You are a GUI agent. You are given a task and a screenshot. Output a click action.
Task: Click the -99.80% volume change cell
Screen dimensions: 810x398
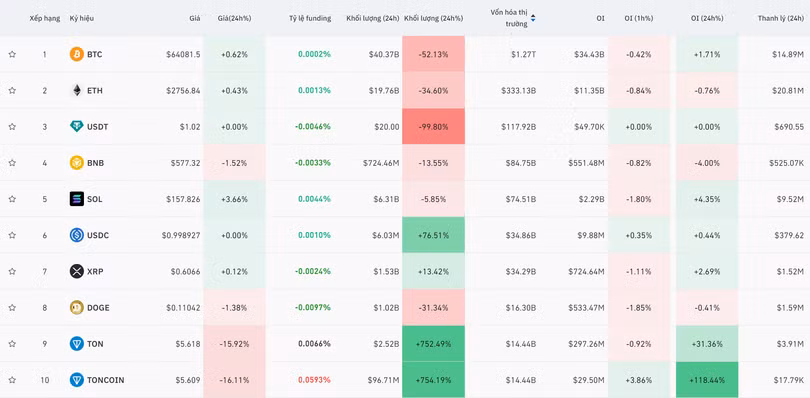coord(433,127)
